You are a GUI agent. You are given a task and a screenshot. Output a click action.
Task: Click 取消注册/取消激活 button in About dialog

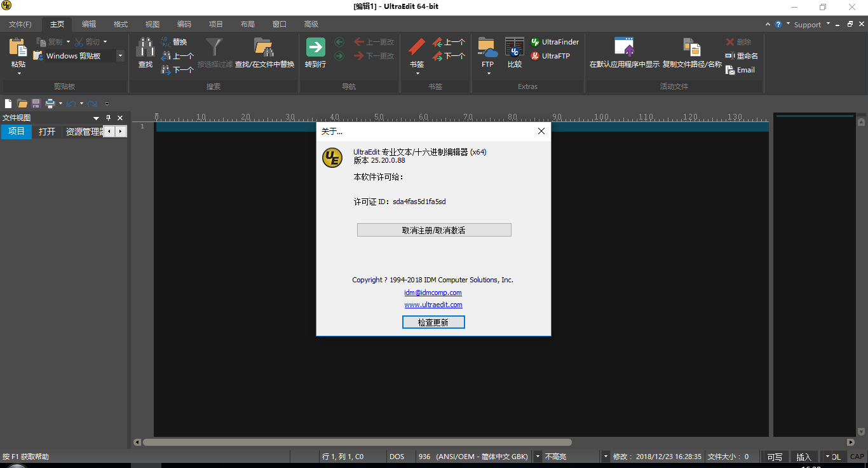point(434,230)
